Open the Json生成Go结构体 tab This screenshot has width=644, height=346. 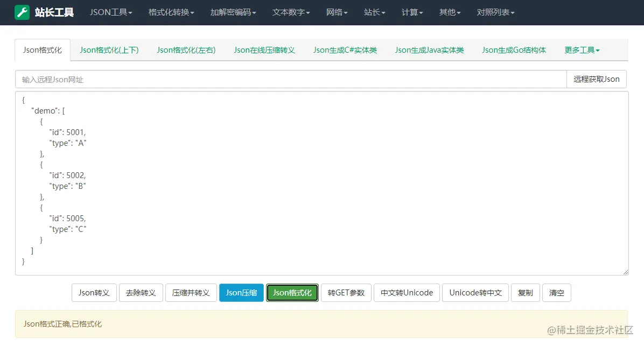coord(514,50)
